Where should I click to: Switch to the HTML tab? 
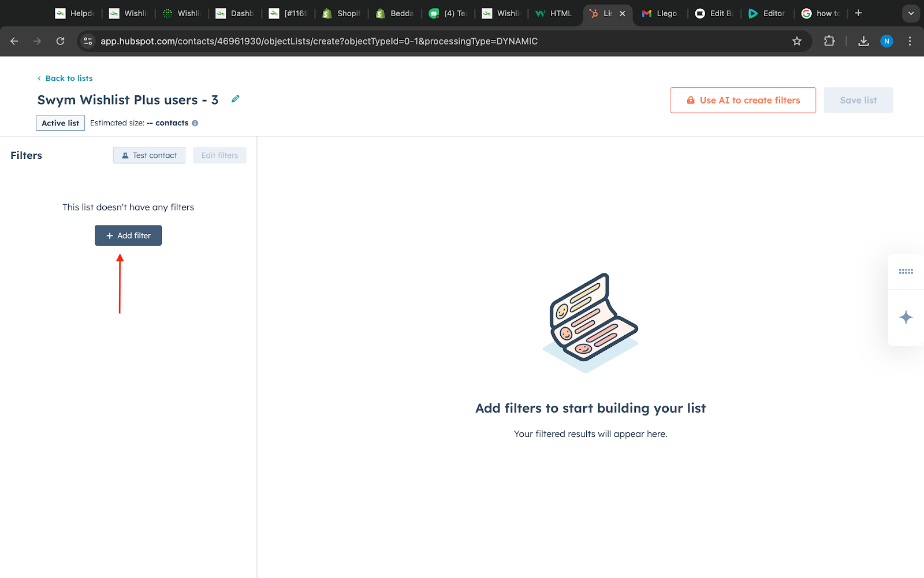pos(554,13)
